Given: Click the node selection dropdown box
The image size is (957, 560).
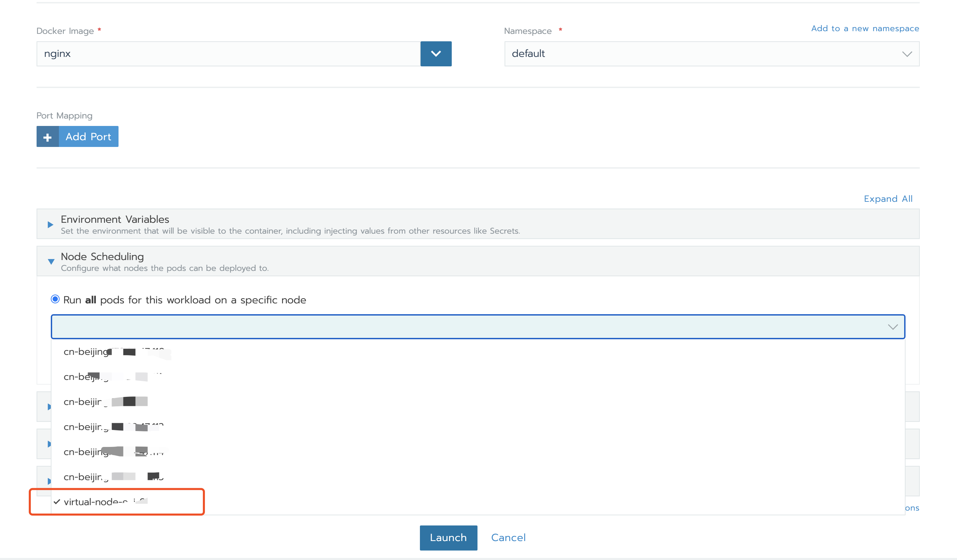Looking at the screenshot, I should click(478, 326).
